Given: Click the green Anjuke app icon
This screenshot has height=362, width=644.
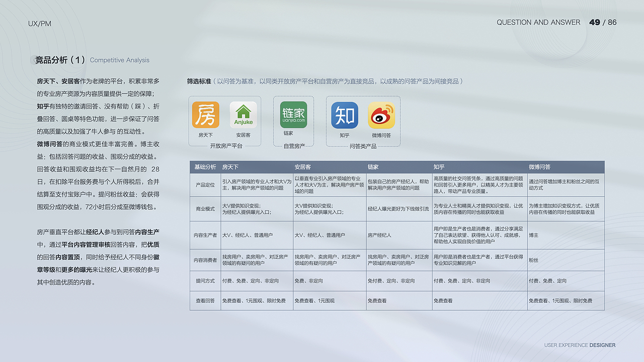Looking at the screenshot, I should tap(244, 115).
